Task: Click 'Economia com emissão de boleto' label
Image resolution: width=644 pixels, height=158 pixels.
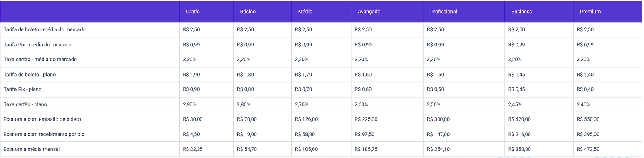Action: pyautogui.click(x=42, y=119)
